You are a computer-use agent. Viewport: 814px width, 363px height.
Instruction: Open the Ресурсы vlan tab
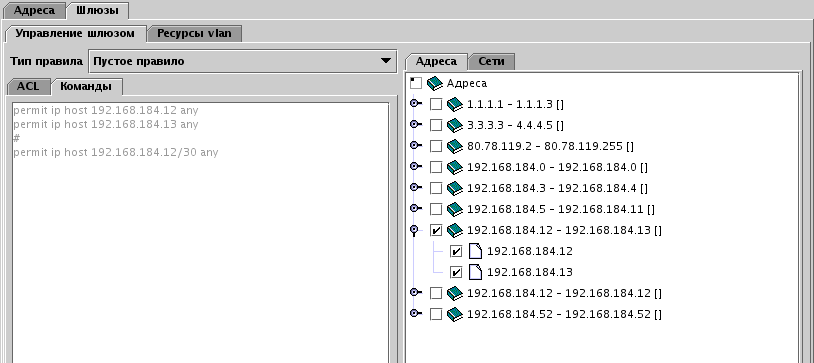(x=194, y=34)
